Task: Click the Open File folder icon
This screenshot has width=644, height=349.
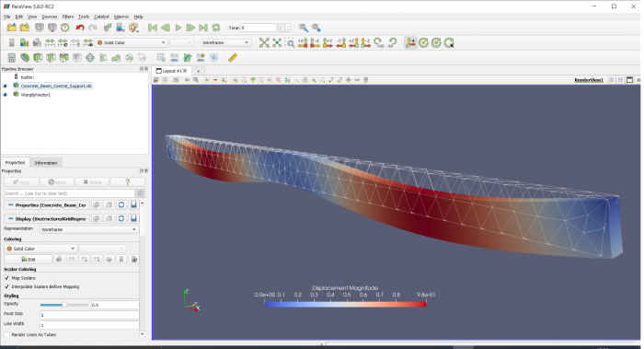Action: pyautogui.click(x=11, y=28)
